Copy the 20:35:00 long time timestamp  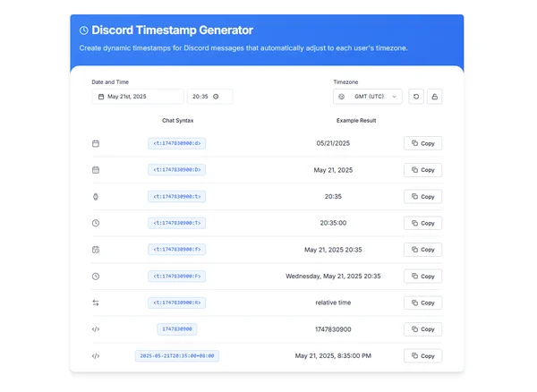(423, 223)
